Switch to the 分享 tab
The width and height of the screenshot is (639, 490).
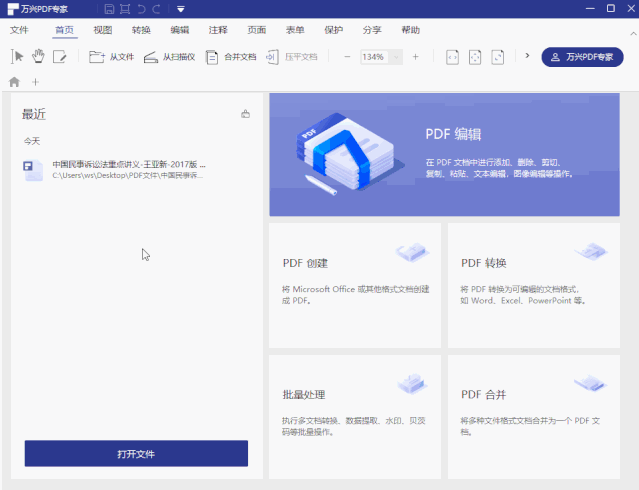(372, 30)
